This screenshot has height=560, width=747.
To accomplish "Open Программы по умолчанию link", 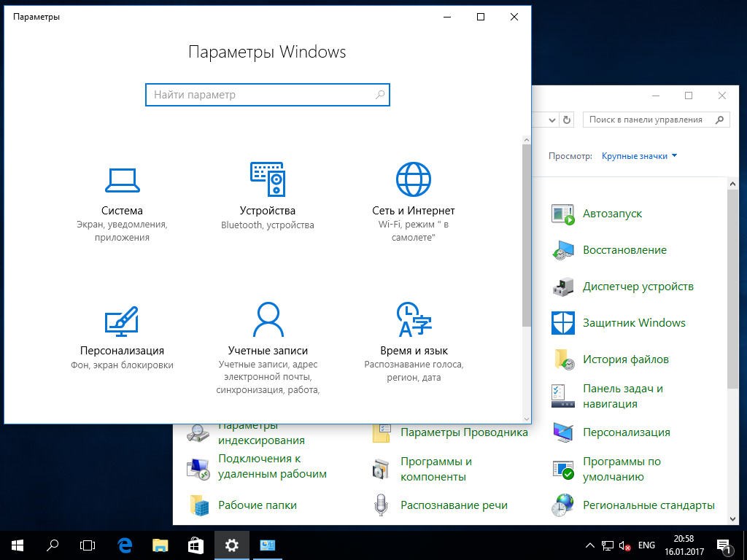I will pyautogui.click(x=622, y=469).
